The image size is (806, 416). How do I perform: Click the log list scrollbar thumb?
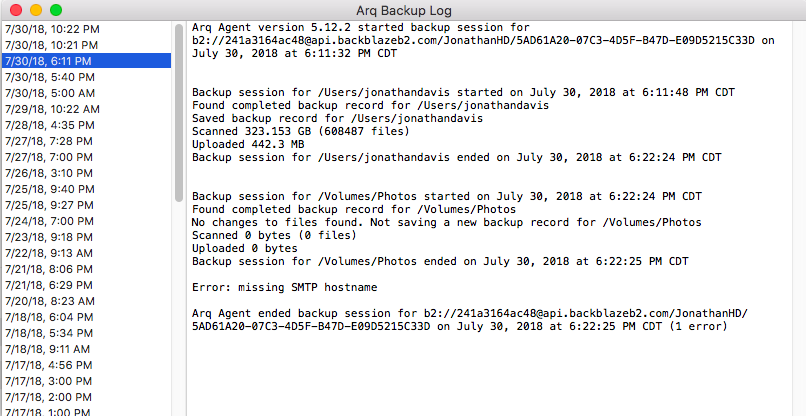tap(179, 113)
